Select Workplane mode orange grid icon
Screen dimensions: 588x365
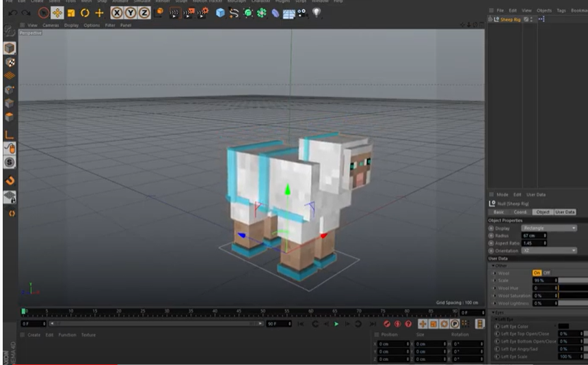pyautogui.click(x=10, y=76)
